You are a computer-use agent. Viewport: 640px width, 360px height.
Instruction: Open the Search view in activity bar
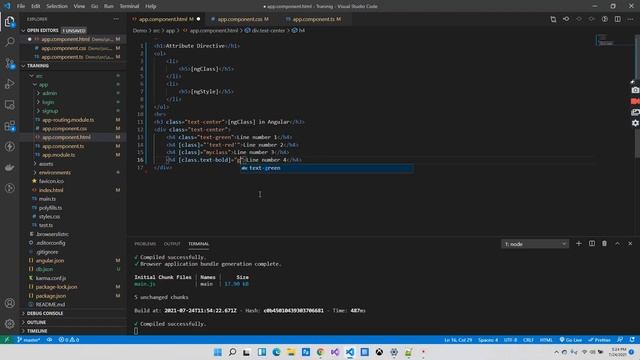9,42
